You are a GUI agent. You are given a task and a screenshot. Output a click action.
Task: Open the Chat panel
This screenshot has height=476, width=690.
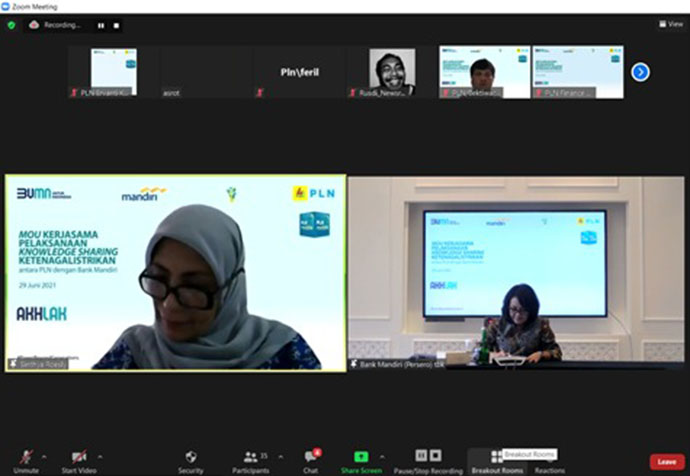(x=311, y=457)
